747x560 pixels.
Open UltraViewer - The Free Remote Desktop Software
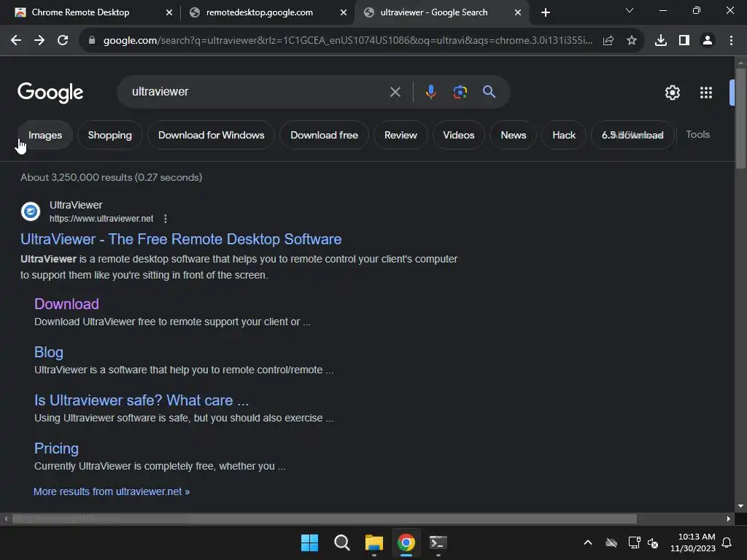tap(181, 239)
